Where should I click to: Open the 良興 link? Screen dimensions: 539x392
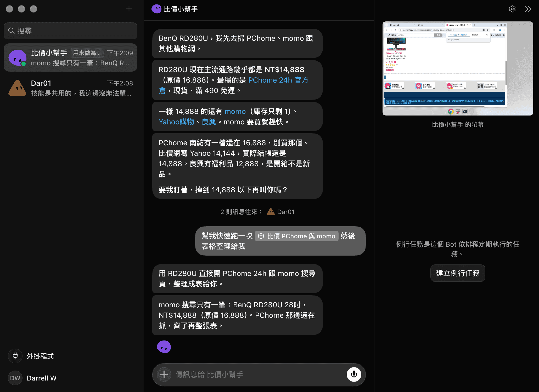pyautogui.click(x=209, y=122)
